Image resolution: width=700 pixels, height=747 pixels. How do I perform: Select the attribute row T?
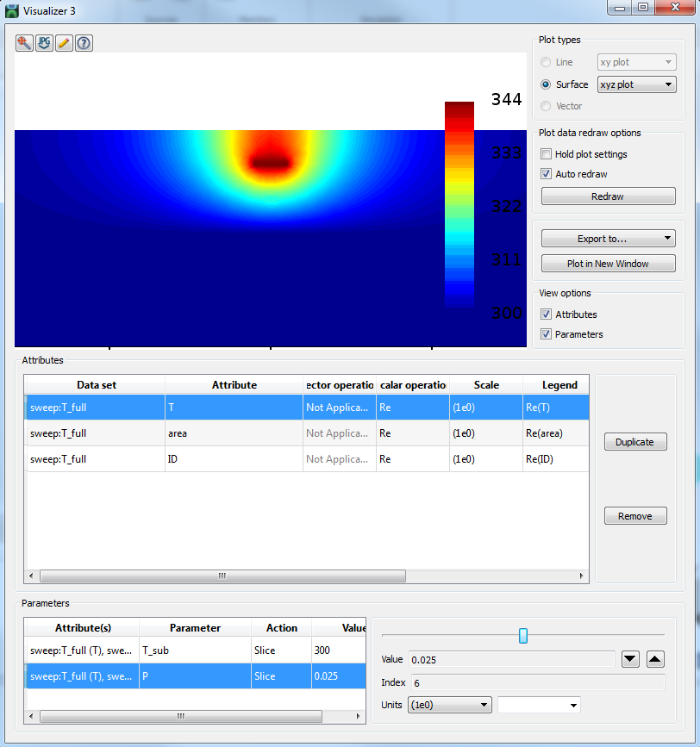(308, 408)
